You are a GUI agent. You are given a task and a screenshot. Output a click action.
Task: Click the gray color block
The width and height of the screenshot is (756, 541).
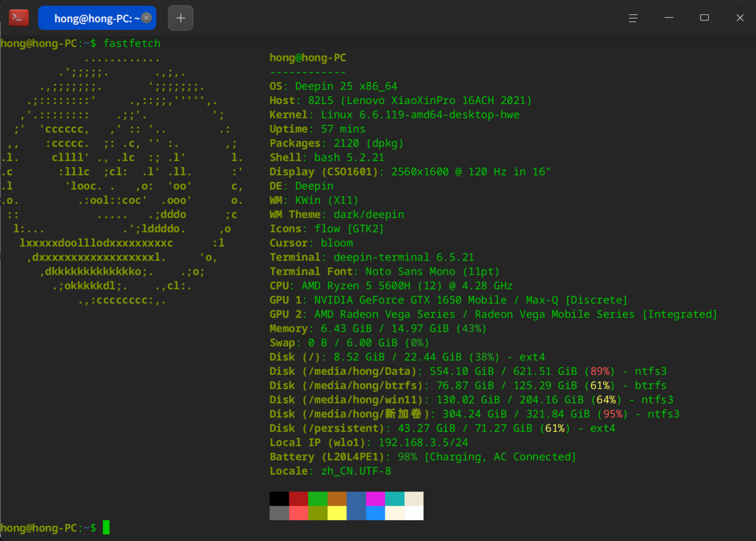[x=279, y=513]
